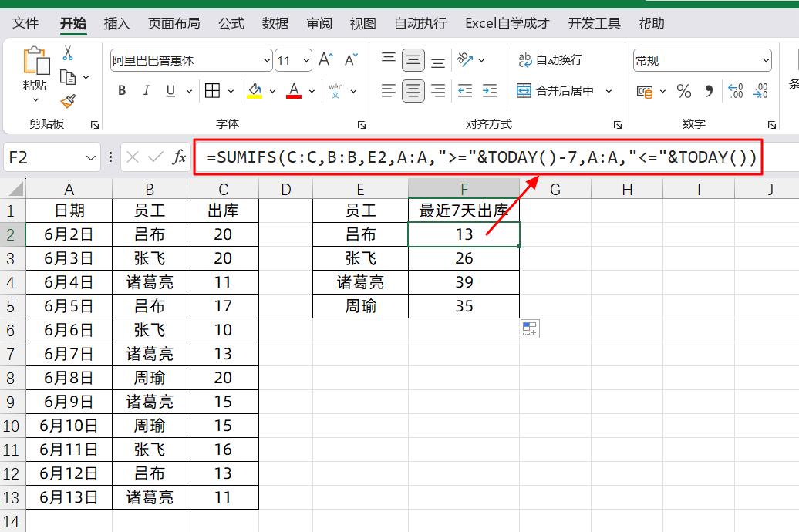The width and height of the screenshot is (799, 532).
Task: Toggle 自动换行 wrap text
Action: pos(551,60)
